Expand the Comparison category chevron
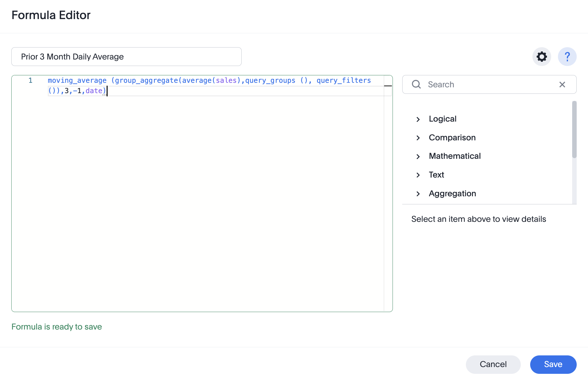This screenshot has height=379, width=588. (x=418, y=138)
